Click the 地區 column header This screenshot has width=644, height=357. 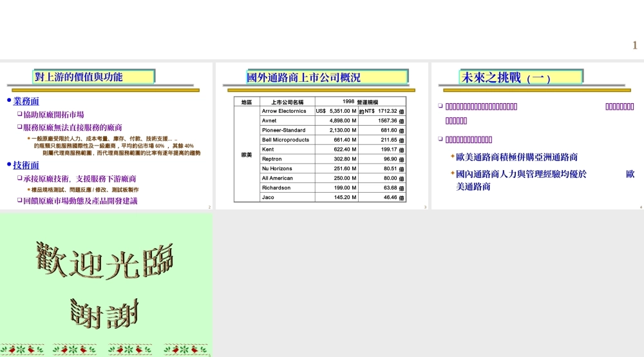(247, 102)
